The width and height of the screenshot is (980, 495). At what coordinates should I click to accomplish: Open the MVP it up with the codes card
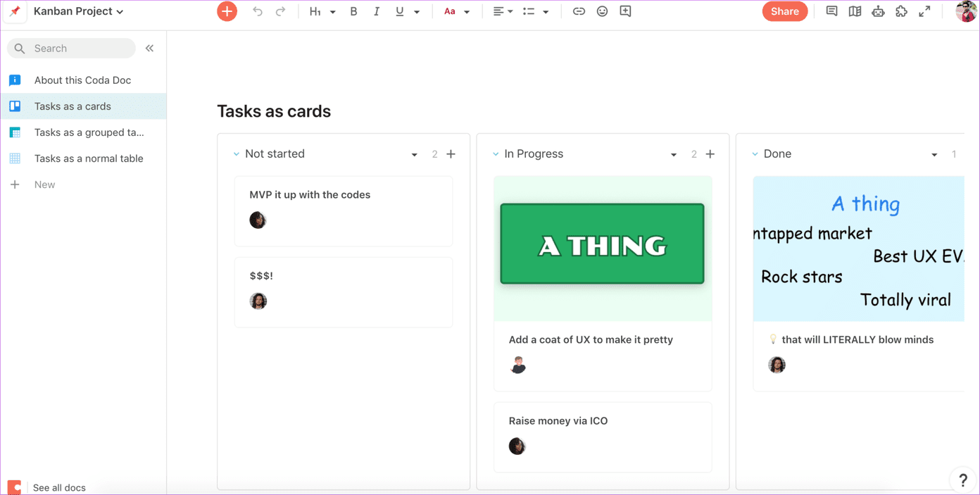point(344,211)
